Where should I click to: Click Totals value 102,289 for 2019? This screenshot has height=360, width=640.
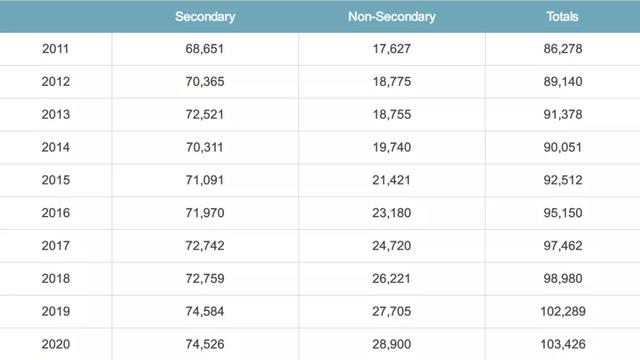[x=563, y=311]
